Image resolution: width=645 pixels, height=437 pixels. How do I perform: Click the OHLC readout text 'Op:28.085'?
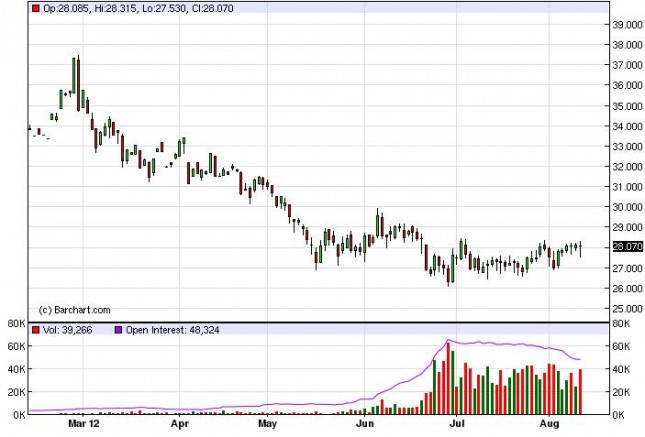coord(66,8)
